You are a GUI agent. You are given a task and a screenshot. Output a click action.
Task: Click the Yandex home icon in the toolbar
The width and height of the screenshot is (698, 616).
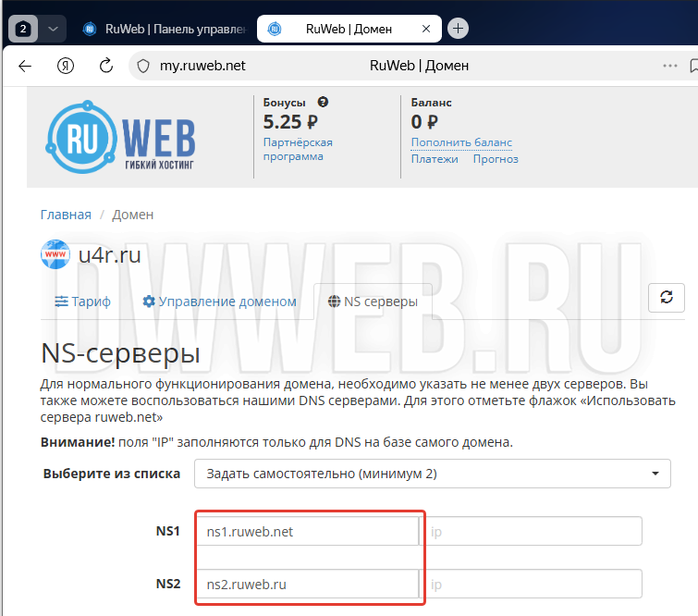66,66
